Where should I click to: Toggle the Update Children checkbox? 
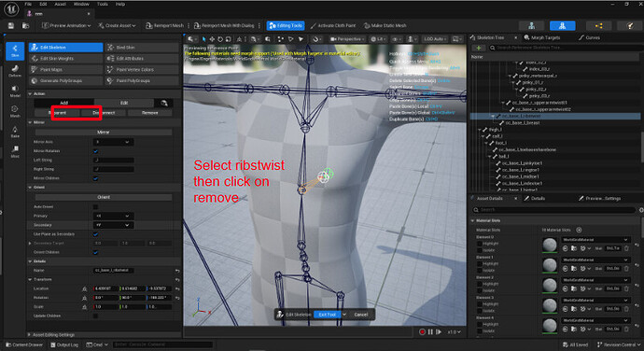(96, 316)
